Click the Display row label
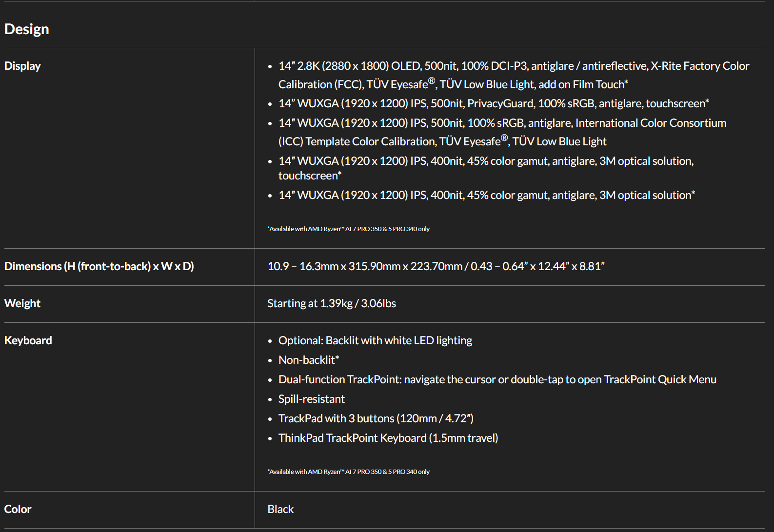Viewport: 774px width, 532px height. [22, 66]
